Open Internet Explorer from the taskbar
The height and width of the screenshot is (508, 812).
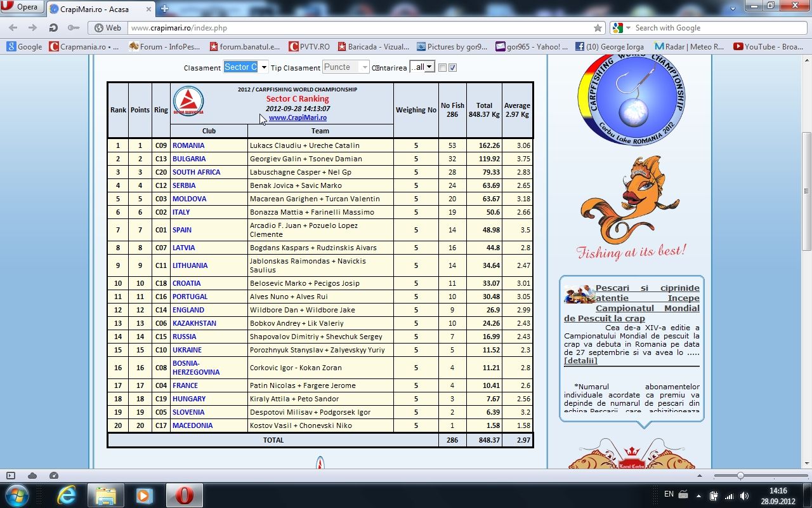click(x=67, y=495)
